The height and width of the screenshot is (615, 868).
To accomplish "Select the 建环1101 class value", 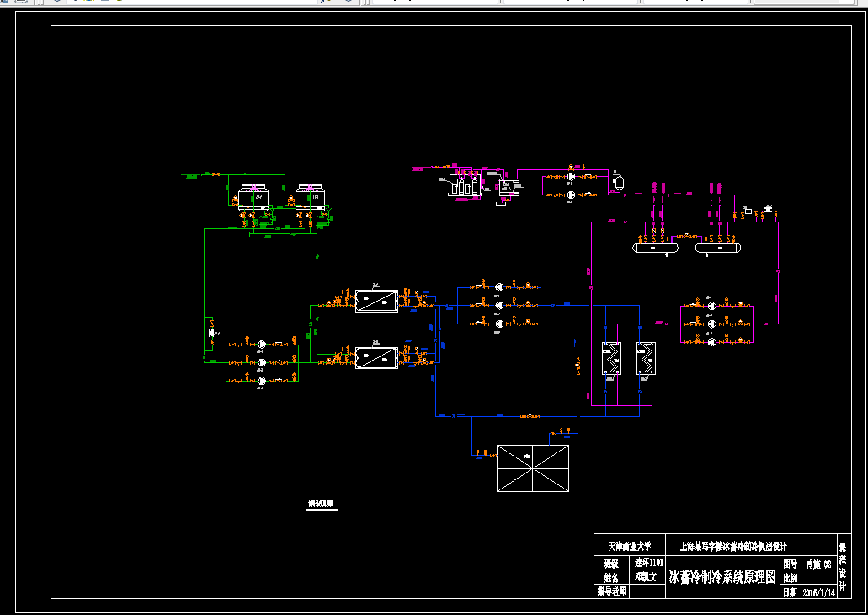I will tap(648, 563).
